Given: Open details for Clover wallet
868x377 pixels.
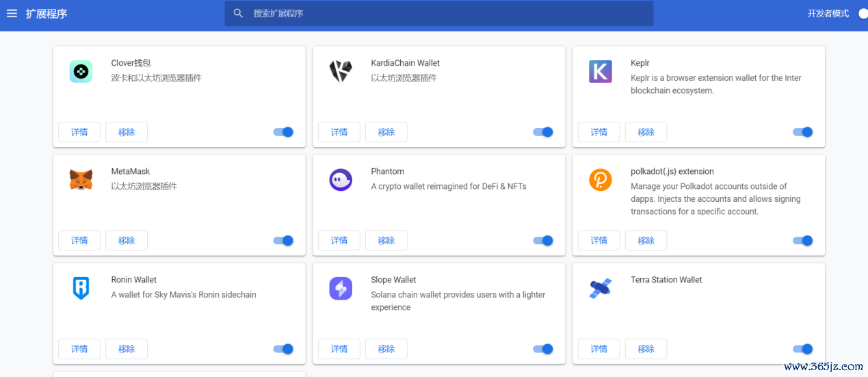Looking at the screenshot, I should coord(79,132).
